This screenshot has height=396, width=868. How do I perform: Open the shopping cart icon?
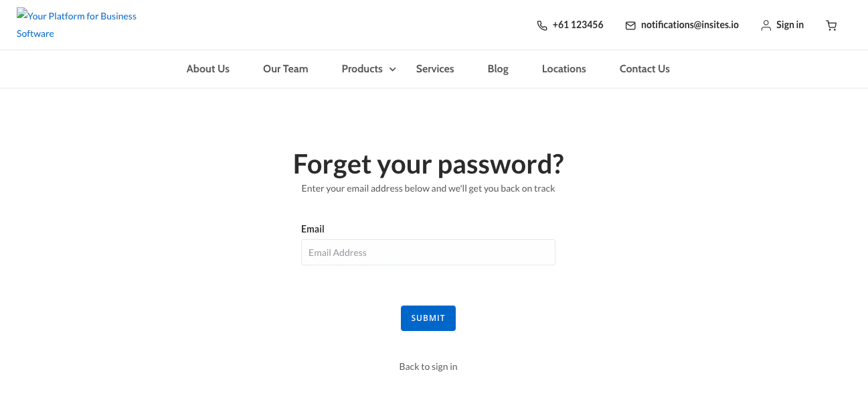[x=831, y=25]
